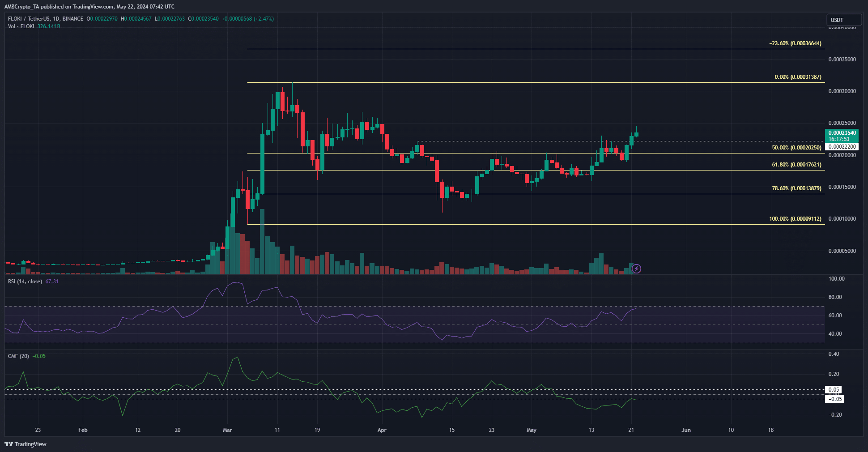868x452 pixels.
Task: Click the high price H0.00024567 value
Action: 136,19
